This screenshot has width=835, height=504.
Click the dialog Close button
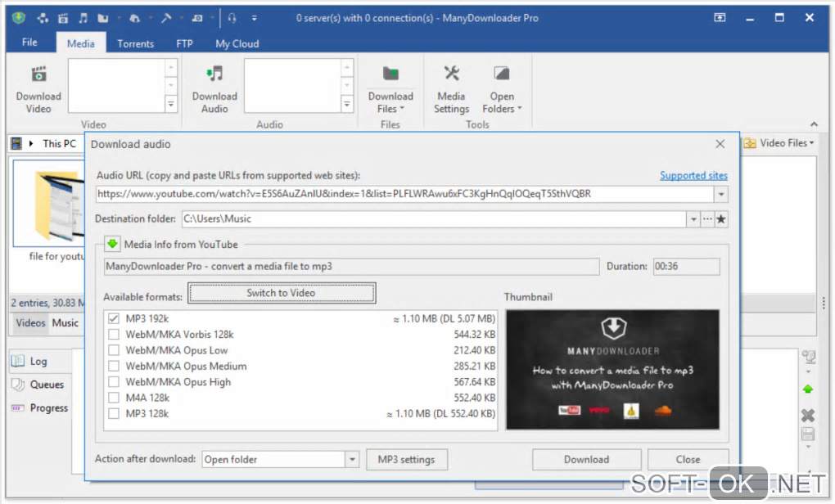pos(688,459)
